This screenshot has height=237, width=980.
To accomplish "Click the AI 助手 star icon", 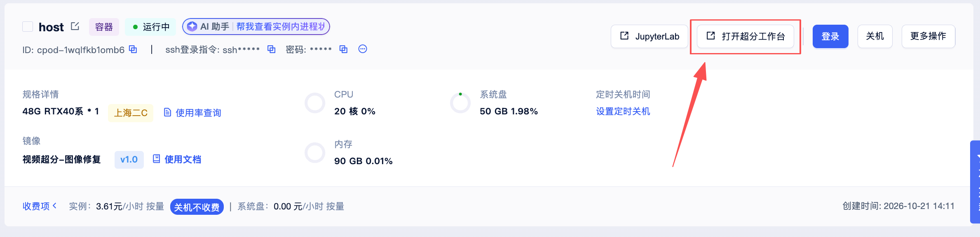I will tap(192, 27).
